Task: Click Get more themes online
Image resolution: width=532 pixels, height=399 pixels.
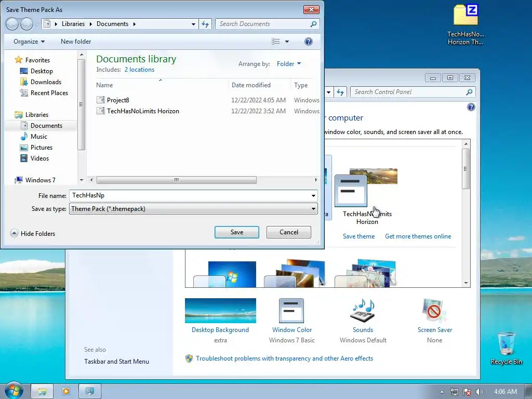Action: point(418,236)
